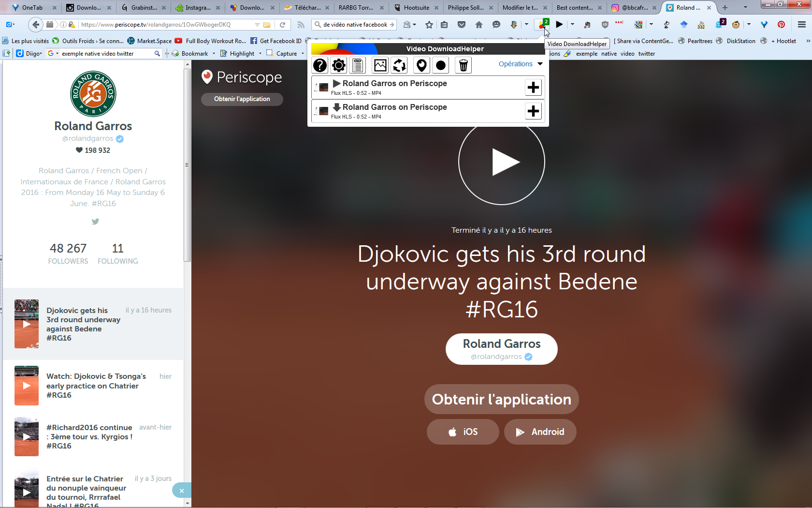Switch to the Hootsuite browser tab
This screenshot has height=508, width=812.
coord(417,7)
